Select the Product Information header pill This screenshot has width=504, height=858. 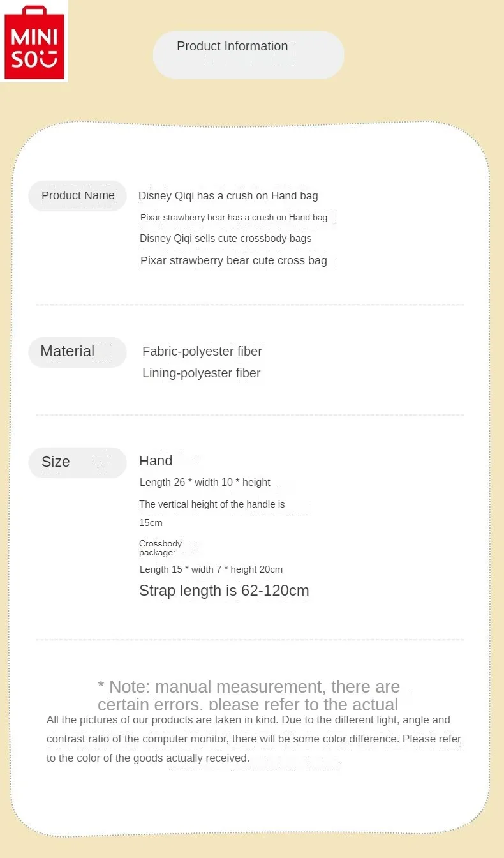[x=248, y=54]
